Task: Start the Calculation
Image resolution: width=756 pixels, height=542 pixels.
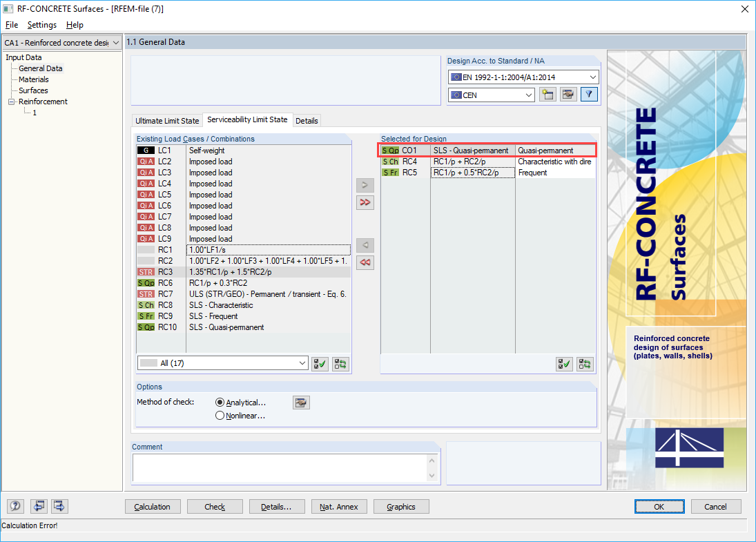Action: pyautogui.click(x=153, y=506)
